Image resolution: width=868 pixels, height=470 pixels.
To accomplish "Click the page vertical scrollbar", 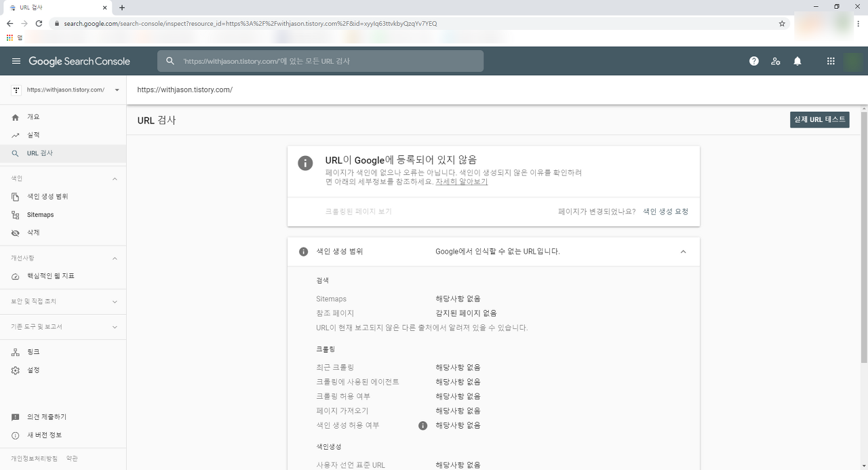I will click(864, 237).
